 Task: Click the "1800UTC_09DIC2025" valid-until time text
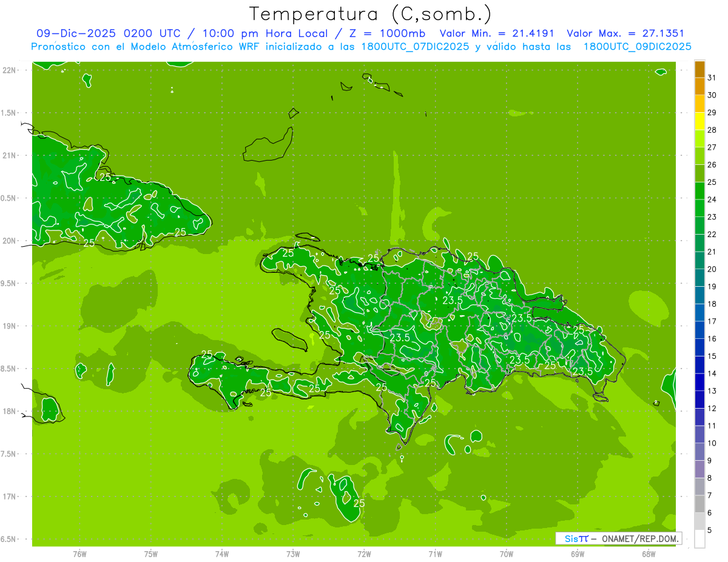tap(638, 47)
